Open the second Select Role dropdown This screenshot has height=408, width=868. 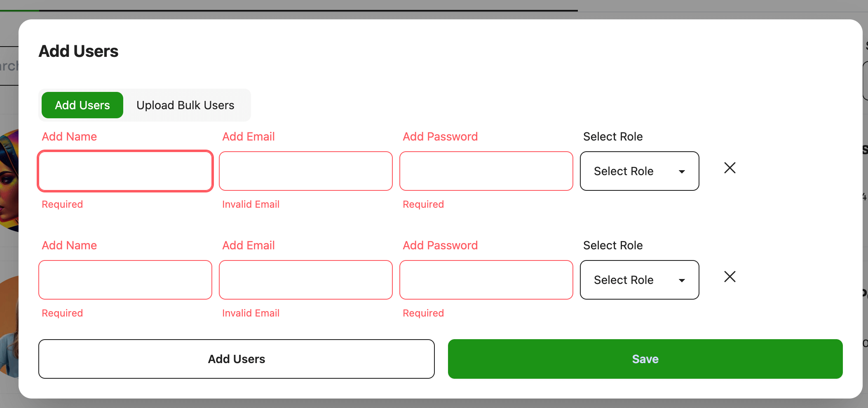tap(639, 280)
